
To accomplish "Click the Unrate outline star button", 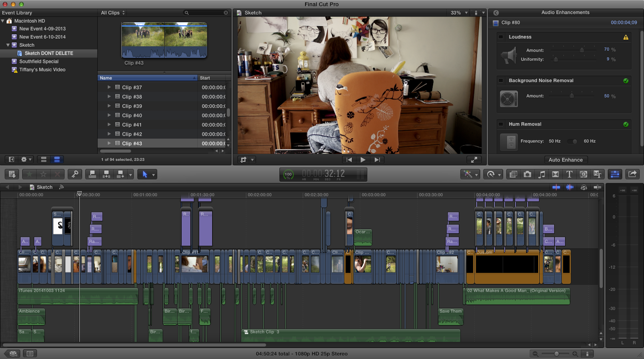I will click(43, 174).
